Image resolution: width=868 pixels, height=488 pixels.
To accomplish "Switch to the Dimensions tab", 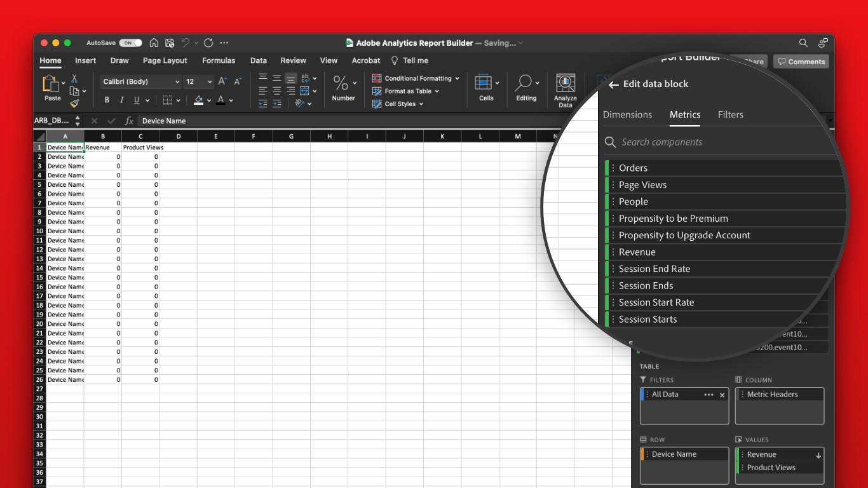I will [627, 115].
